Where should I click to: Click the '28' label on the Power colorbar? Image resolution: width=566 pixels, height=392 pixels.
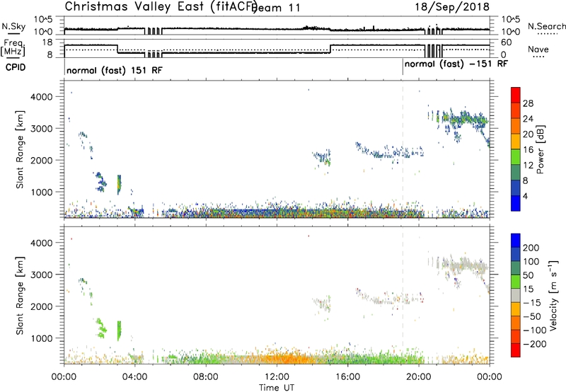[x=528, y=103]
